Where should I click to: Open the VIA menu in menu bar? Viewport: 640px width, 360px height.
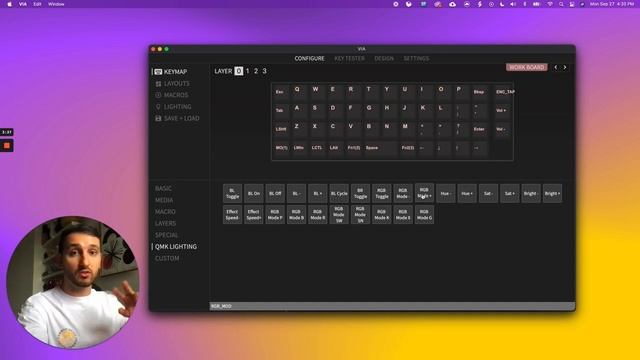[x=23, y=4]
